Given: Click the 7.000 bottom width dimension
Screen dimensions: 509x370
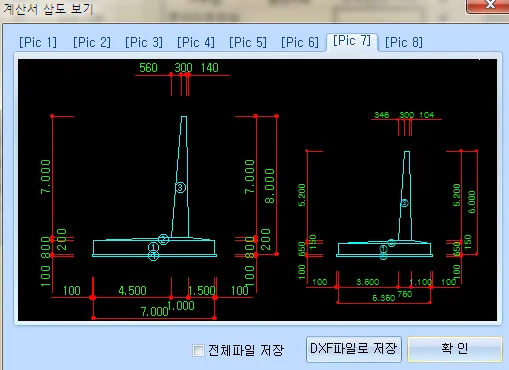Looking at the screenshot, I should (x=154, y=312).
